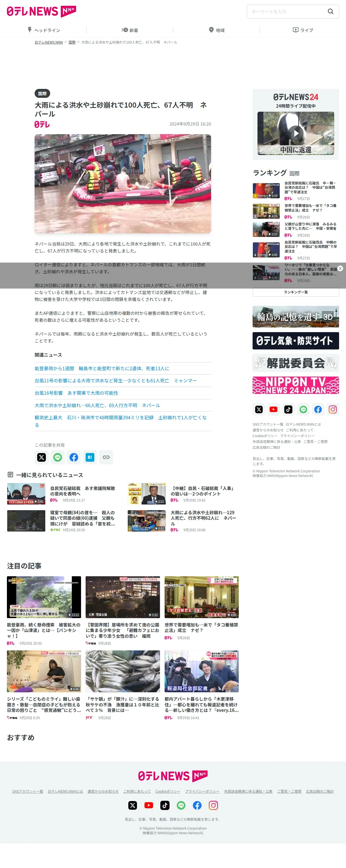Open the こどものミライ 歯磨き video thumbnail
The width and height of the screenshot is (346, 868).
click(x=44, y=671)
